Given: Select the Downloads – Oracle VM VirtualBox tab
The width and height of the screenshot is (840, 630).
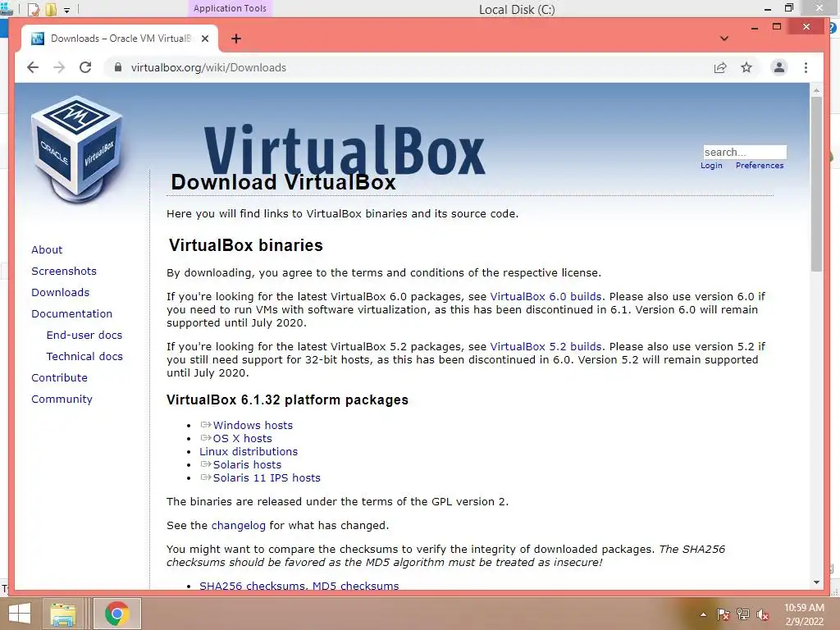Looking at the screenshot, I should pyautogui.click(x=120, y=39).
